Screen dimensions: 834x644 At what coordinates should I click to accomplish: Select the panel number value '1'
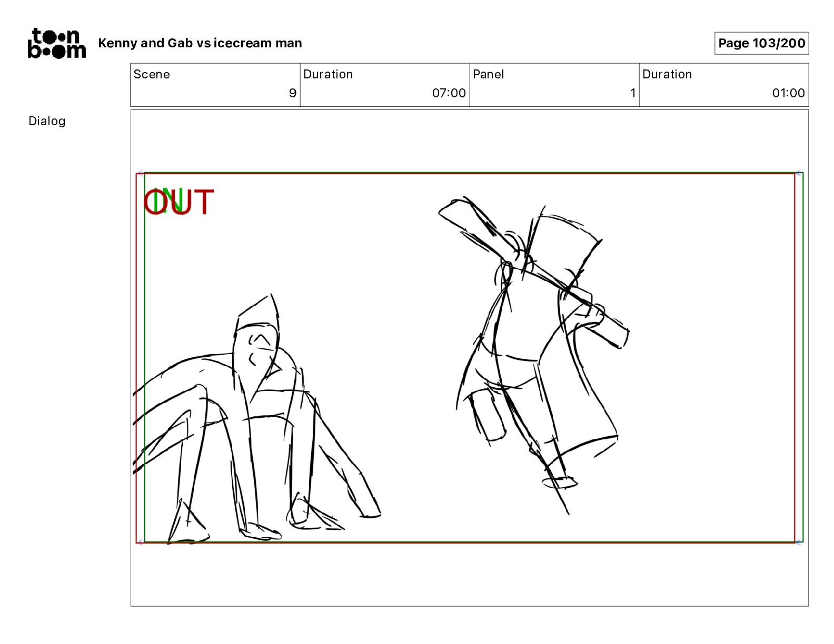coord(633,93)
